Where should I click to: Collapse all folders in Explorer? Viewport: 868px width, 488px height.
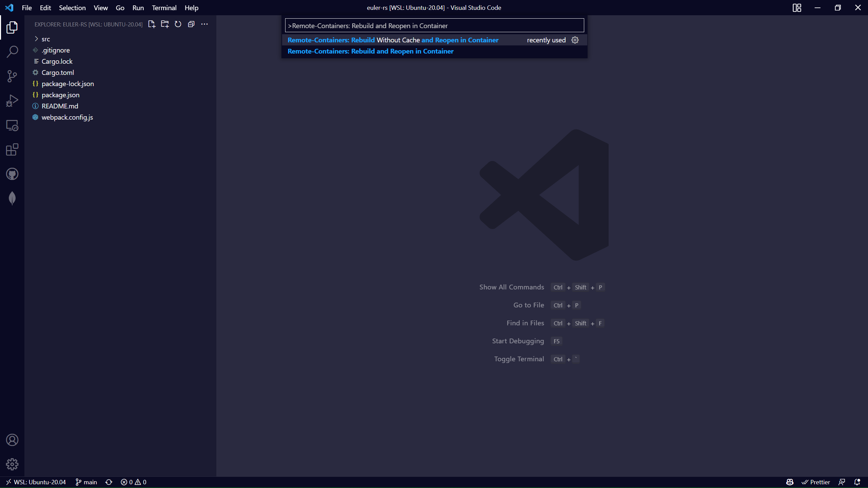[x=191, y=24]
